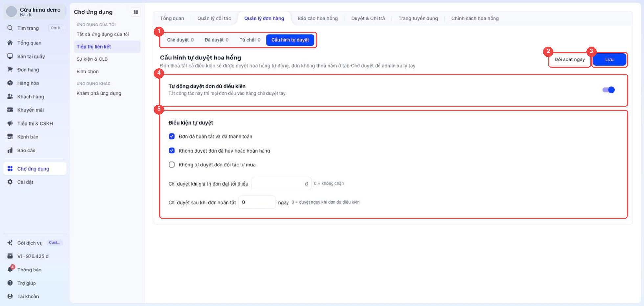This screenshot has height=306, width=644.
Task: Check Không tự duyệt đơn đối tác tự mua
Action: 172,165
